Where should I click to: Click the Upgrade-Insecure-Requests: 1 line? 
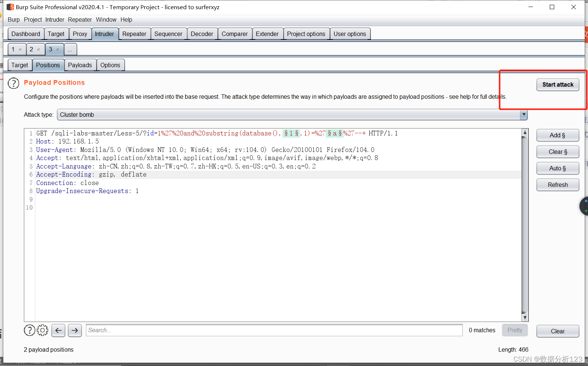click(87, 191)
